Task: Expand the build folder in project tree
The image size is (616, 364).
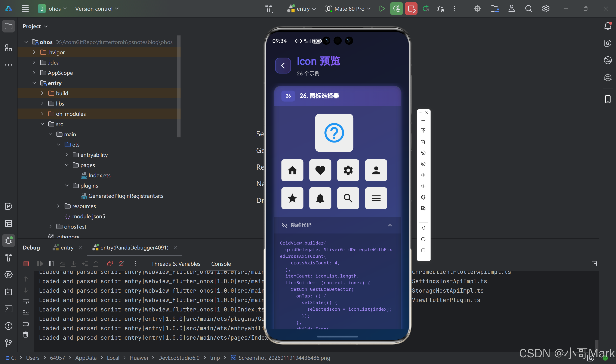Action: (42, 93)
